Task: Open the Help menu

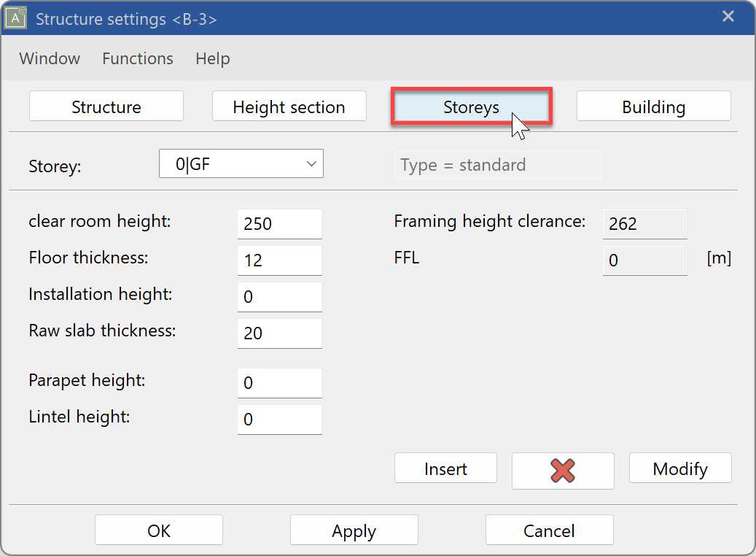Action: (x=212, y=58)
